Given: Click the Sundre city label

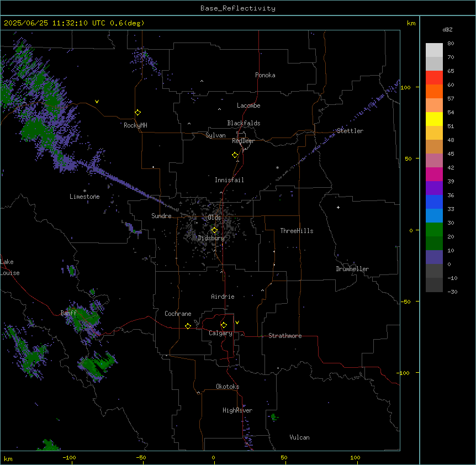Looking at the screenshot, I should pyautogui.click(x=161, y=216).
